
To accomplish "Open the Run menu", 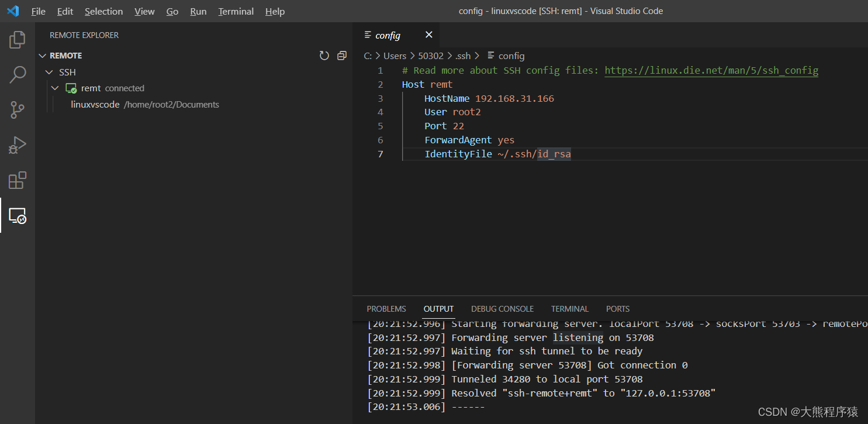I will pos(198,11).
